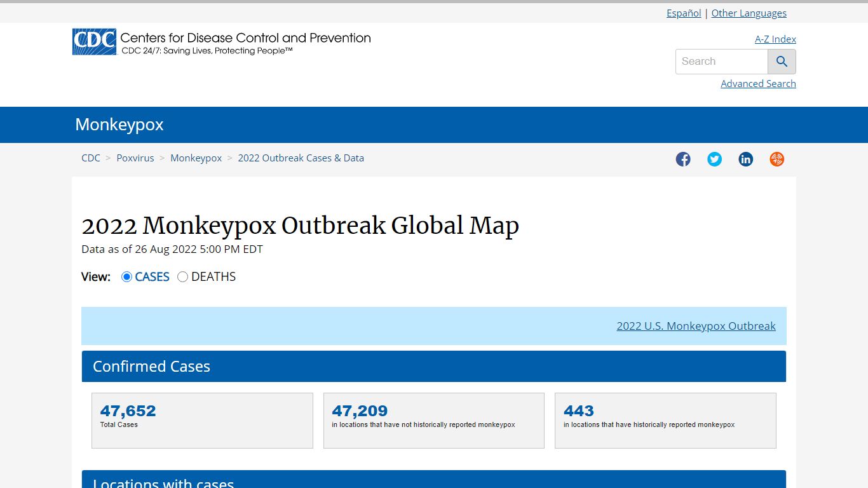Open the Español language link

click(x=684, y=13)
